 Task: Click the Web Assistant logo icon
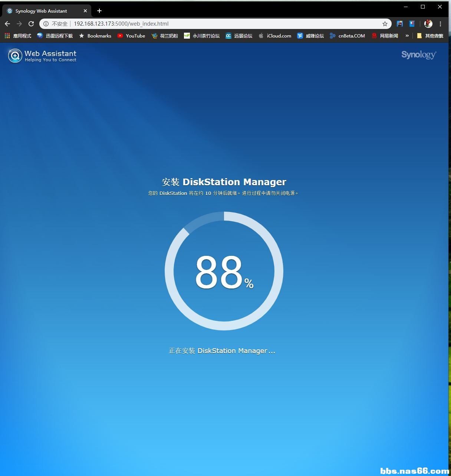pyautogui.click(x=15, y=56)
